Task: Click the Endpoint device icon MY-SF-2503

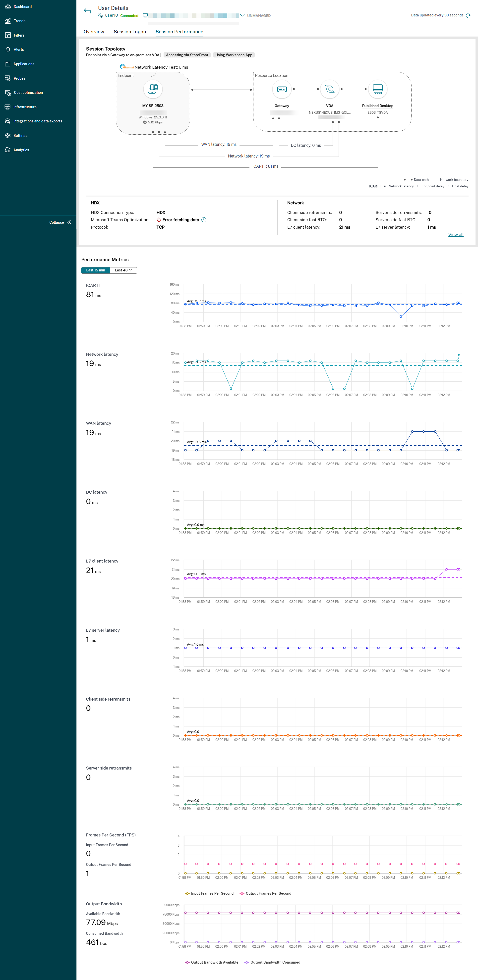Action: [153, 89]
